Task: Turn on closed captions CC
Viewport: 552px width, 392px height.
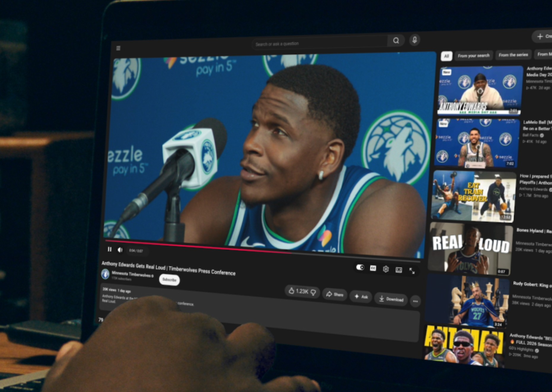Action: click(373, 268)
